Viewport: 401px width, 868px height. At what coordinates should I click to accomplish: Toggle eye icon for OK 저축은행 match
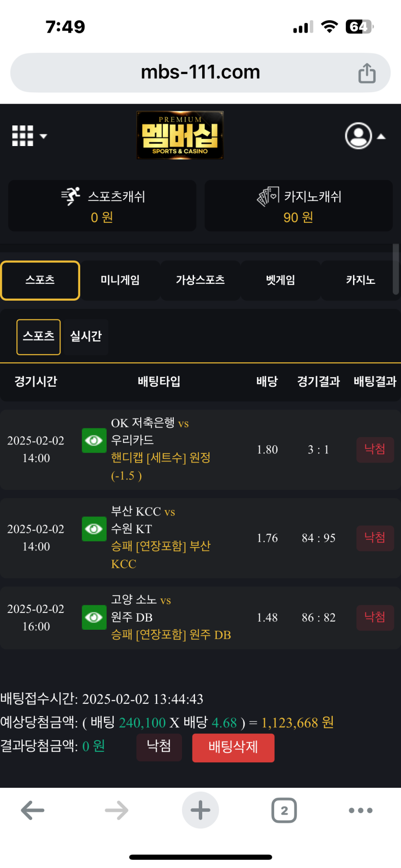point(94,440)
